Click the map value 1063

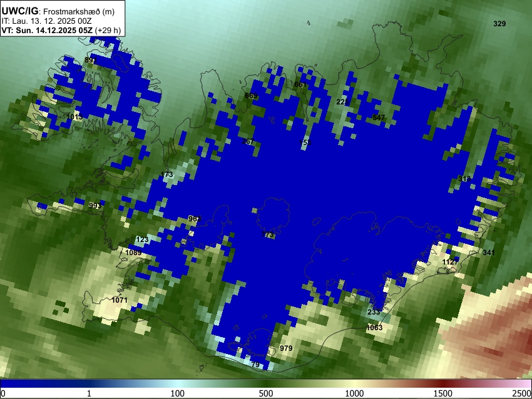click(374, 328)
